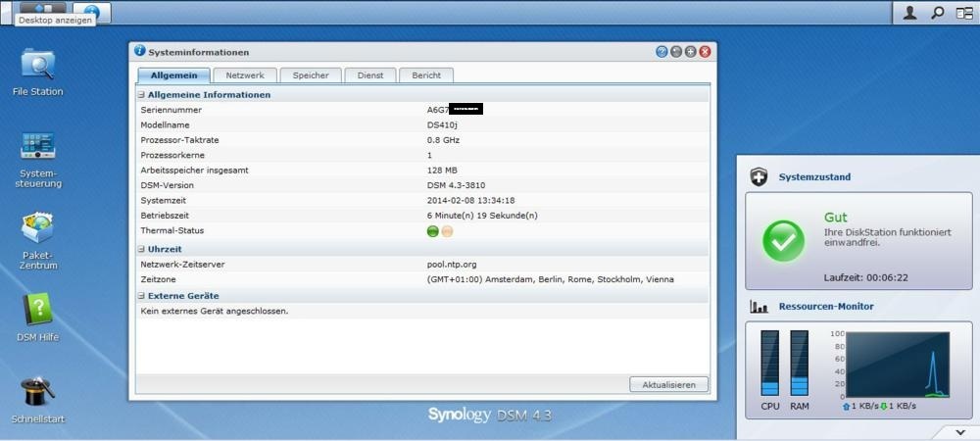Switch to the Netzwerk tab
The image size is (980, 441).
point(244,75)
